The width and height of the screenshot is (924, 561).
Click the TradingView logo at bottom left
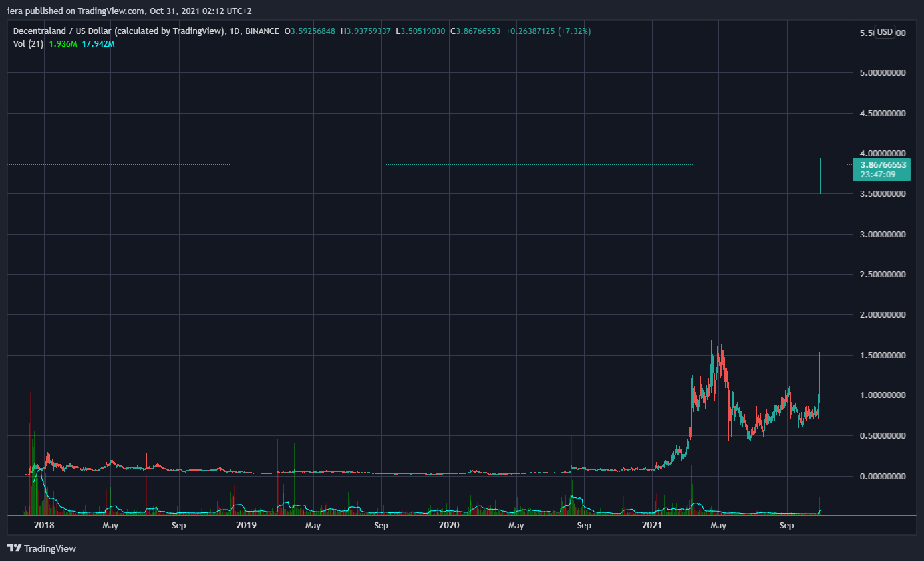pyautogui.click(x=41, y=548)
